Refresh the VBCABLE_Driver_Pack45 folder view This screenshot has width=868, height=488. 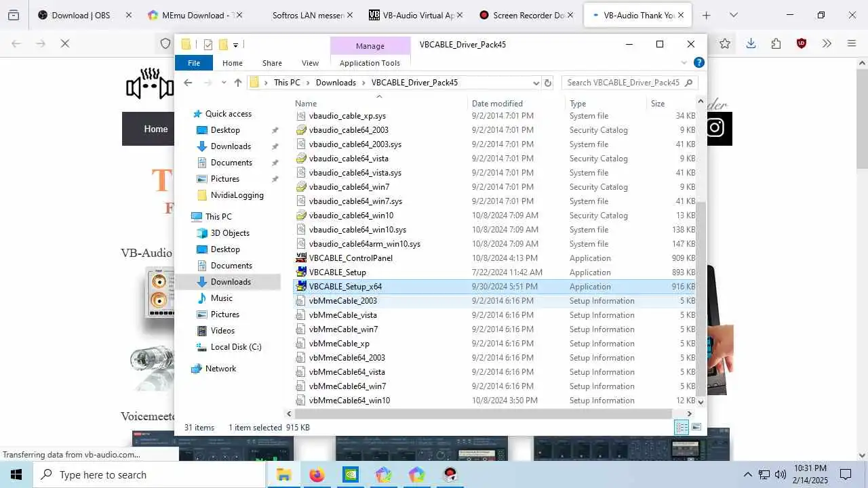(549, 83)
